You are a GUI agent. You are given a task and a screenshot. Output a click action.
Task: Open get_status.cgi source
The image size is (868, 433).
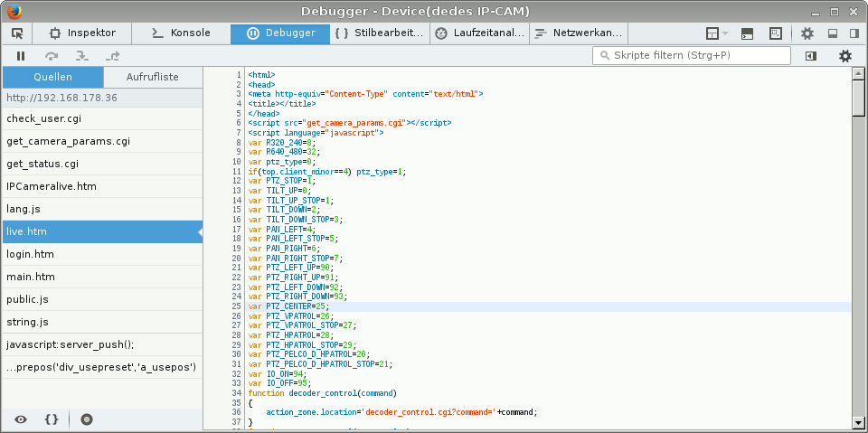102,164
